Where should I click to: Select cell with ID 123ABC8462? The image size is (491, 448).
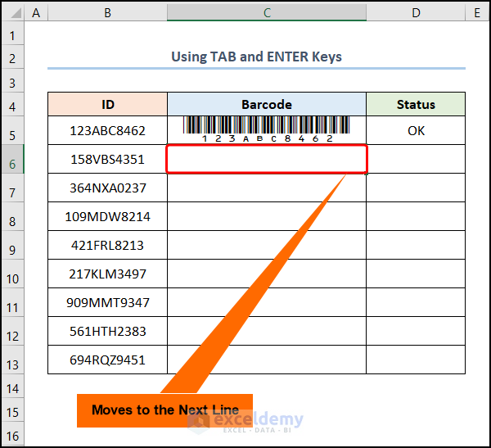tap(107, 130)
